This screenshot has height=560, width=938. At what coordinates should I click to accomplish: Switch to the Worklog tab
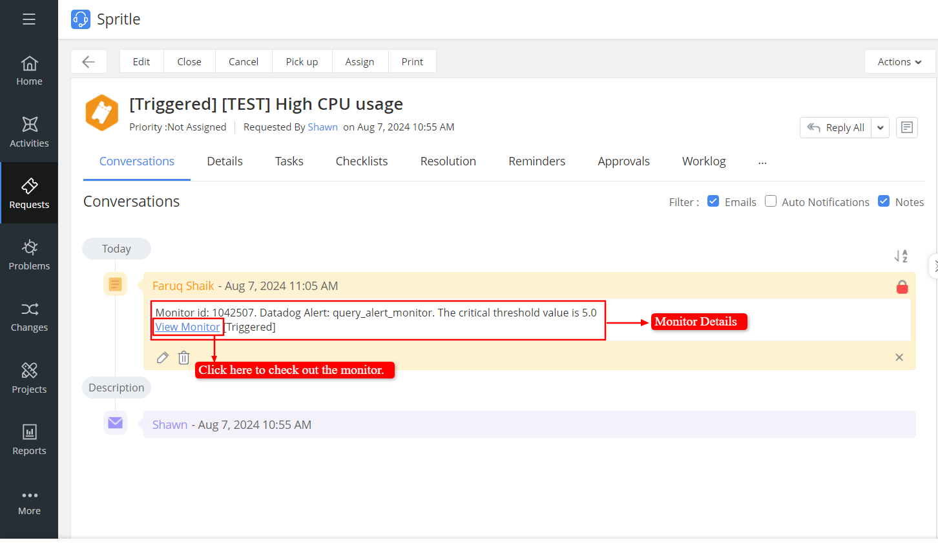[x=703, y=161]
